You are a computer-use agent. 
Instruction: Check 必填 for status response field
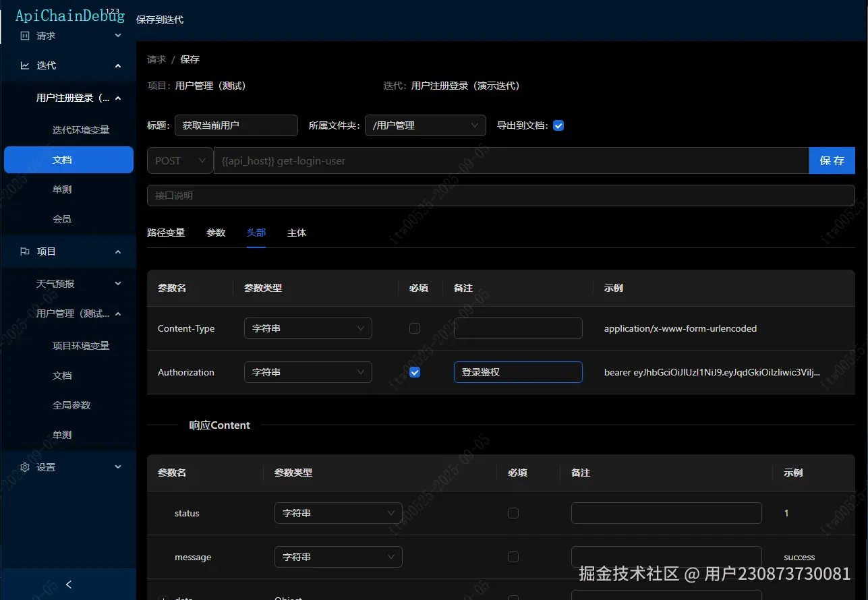click(x=513, y=513)
